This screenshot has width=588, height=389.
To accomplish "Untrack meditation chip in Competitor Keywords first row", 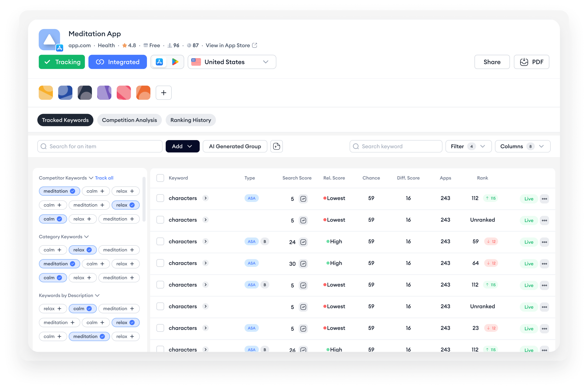I will point(59,191).
